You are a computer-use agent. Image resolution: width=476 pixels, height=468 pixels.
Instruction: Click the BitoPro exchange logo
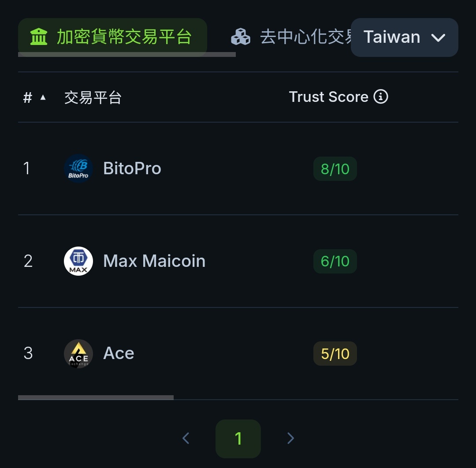click(78, 168)
